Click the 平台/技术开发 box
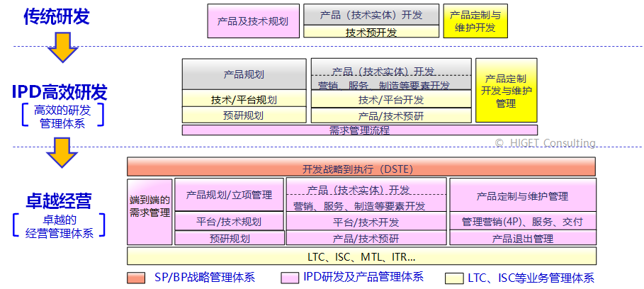The height and width of the screenshot is (289, 644). click(366, 221)
